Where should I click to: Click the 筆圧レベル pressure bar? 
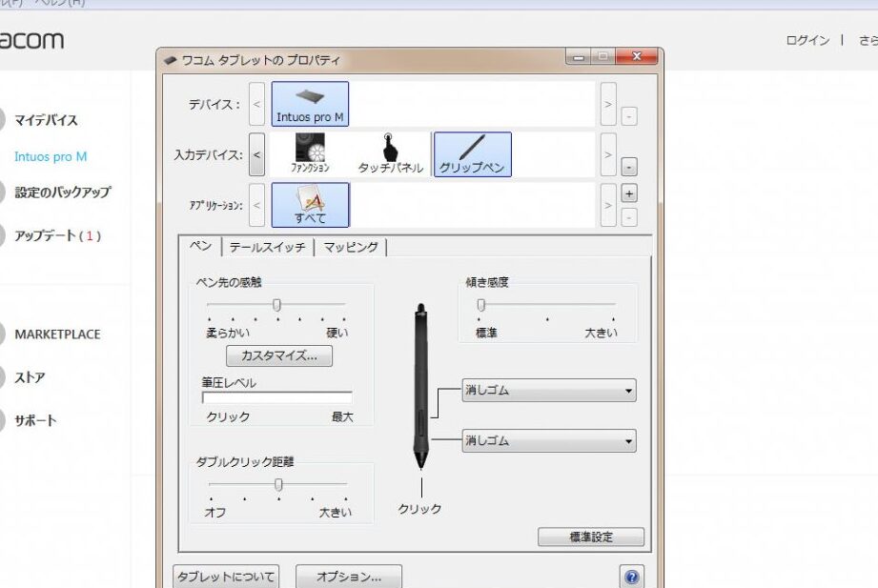[x=277, y=397]
